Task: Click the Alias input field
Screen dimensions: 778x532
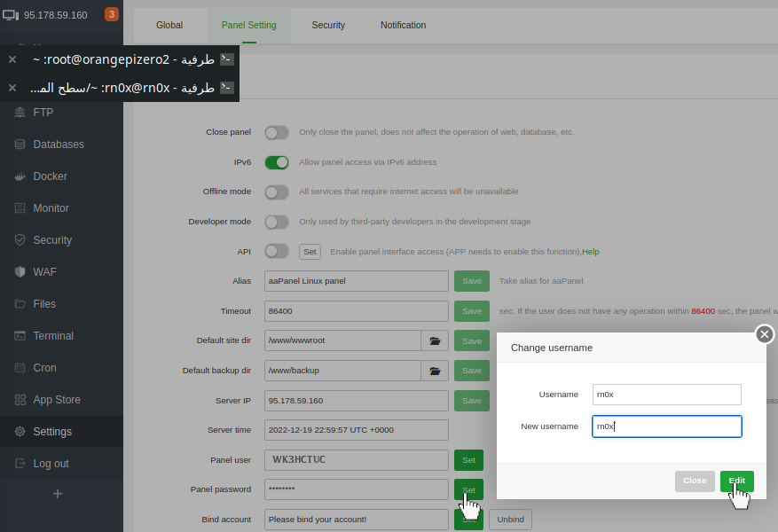Action: [357, 281]
